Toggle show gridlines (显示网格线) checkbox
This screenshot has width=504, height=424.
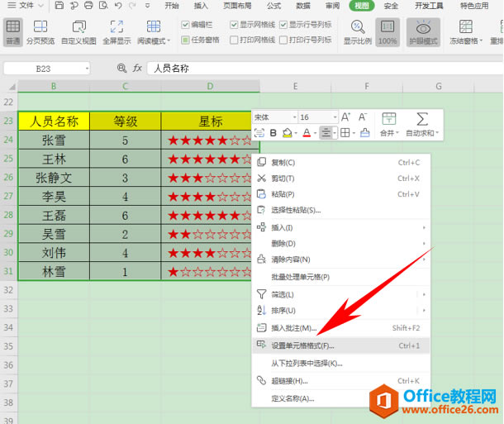pyautogui.click(x=234, y=25)
